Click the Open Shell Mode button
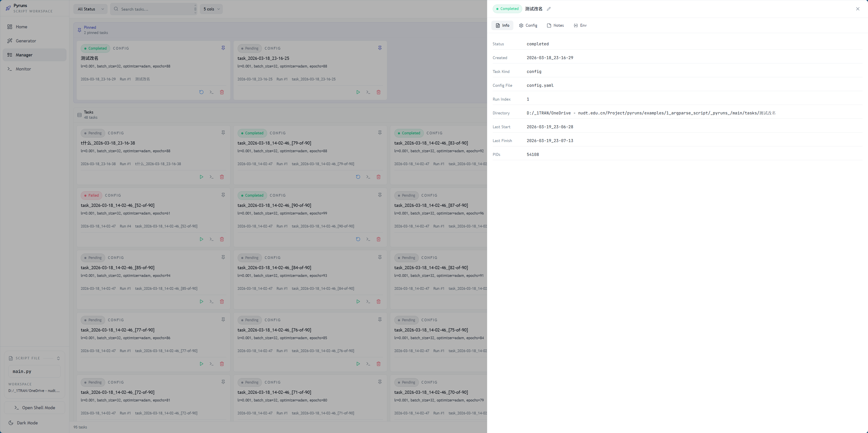Viewport: 868px width, 433px height. (x=34, y=408)
